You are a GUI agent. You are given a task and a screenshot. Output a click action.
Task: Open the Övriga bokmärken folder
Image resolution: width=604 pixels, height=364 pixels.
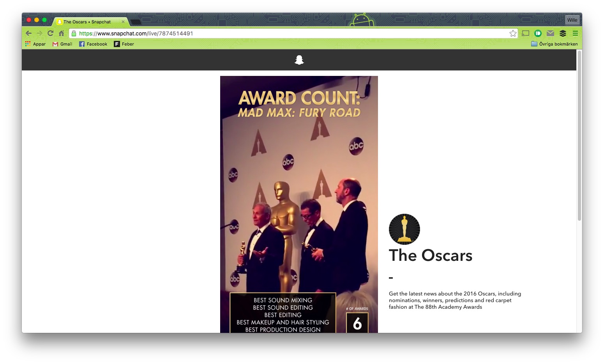click(x=555, y=44)
